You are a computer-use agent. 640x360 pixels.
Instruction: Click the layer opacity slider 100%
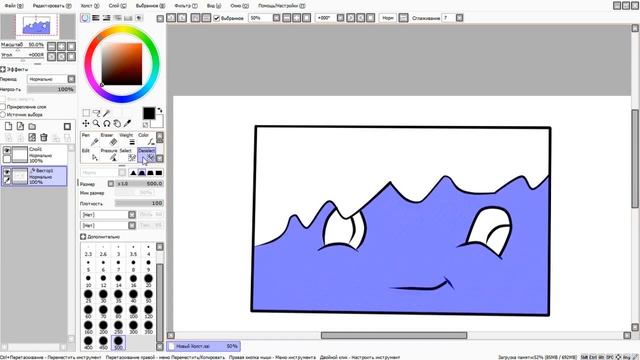point(51,89)
